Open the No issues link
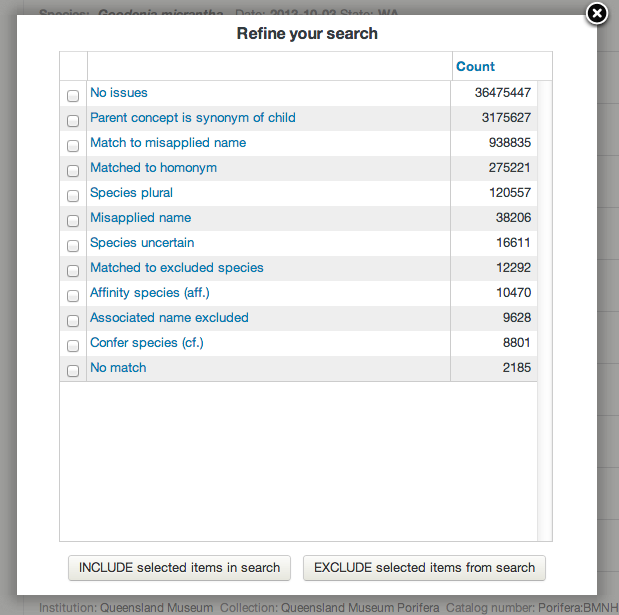 tap(119, 93)
